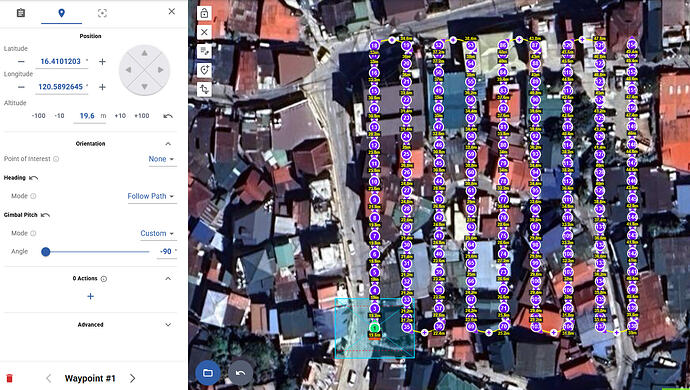Screen dimensions: 690x390
Task: Collapse the Actions section
Action: (168, 279)
